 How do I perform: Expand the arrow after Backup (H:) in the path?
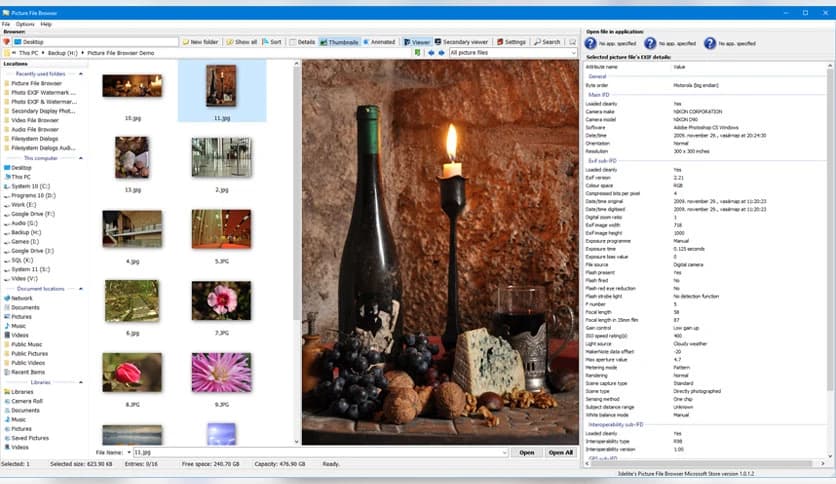[x=82, y=53]
